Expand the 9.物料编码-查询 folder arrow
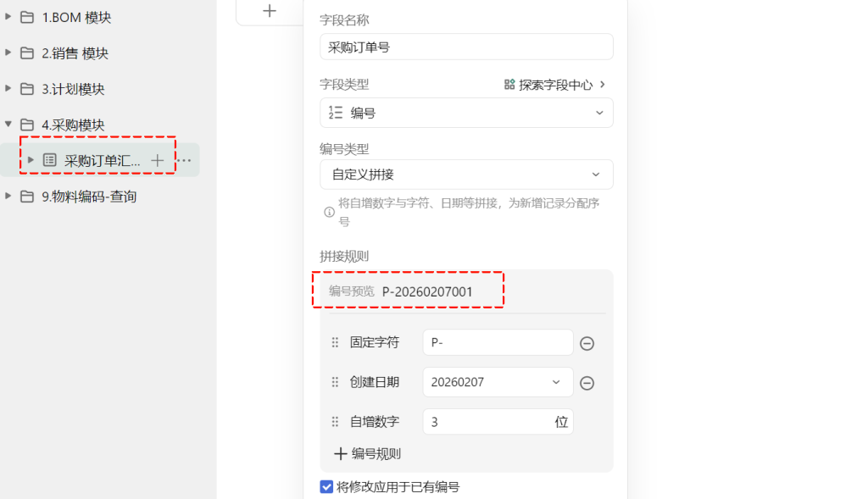 point(8,196)
